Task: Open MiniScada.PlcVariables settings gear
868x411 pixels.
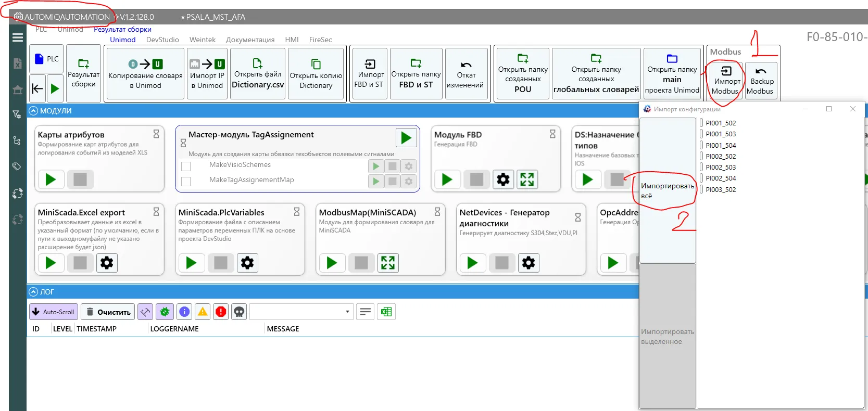Action: click(247, 263)
